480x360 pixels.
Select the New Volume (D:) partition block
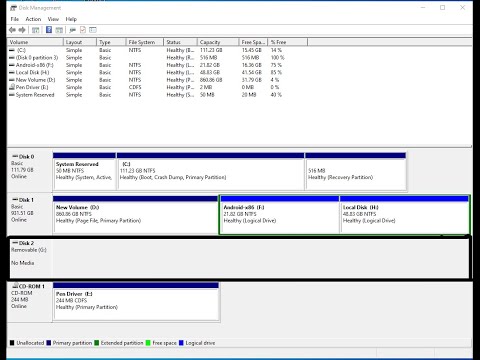135,215
